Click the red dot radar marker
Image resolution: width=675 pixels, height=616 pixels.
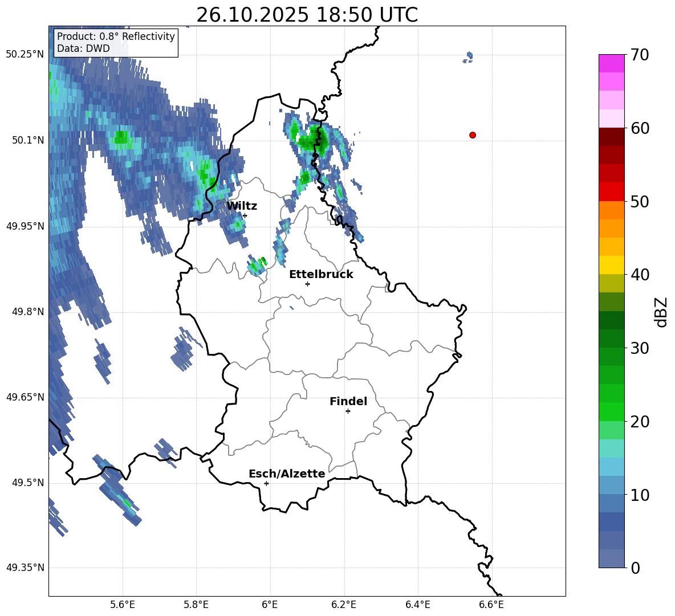coord(472,135)
